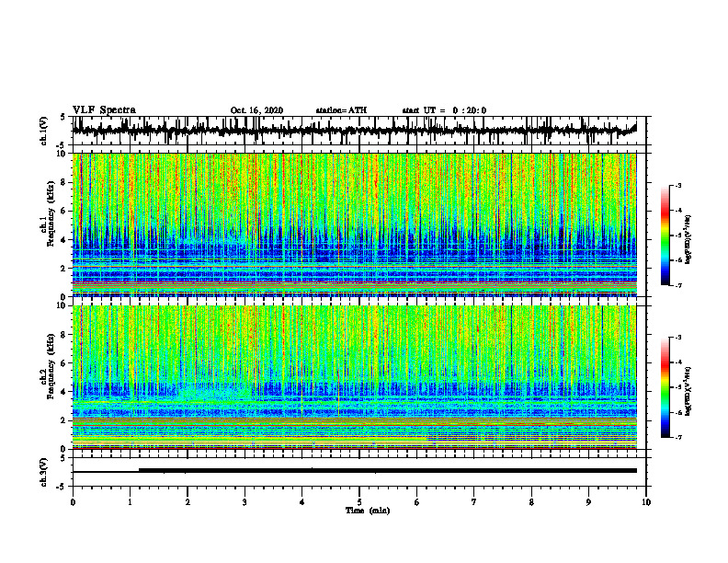This screenshot has height=563, width=728.
Task: Click the time axis tick label "1"
Action: (x=130, y=502)
